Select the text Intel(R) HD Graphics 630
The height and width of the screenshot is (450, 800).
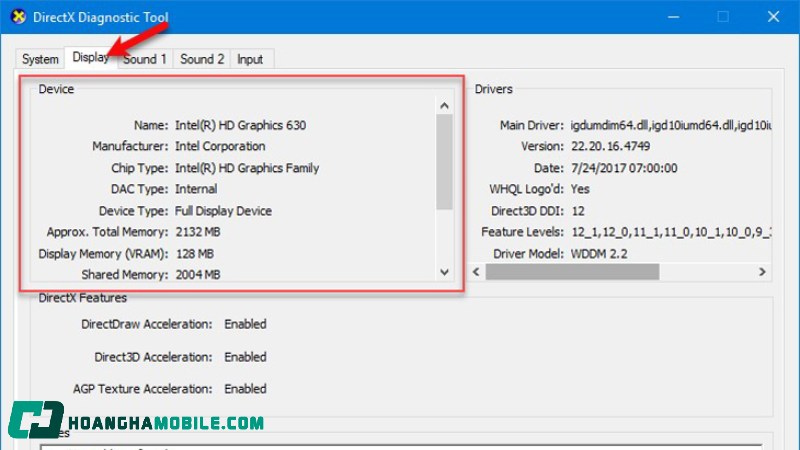point(240,126)
